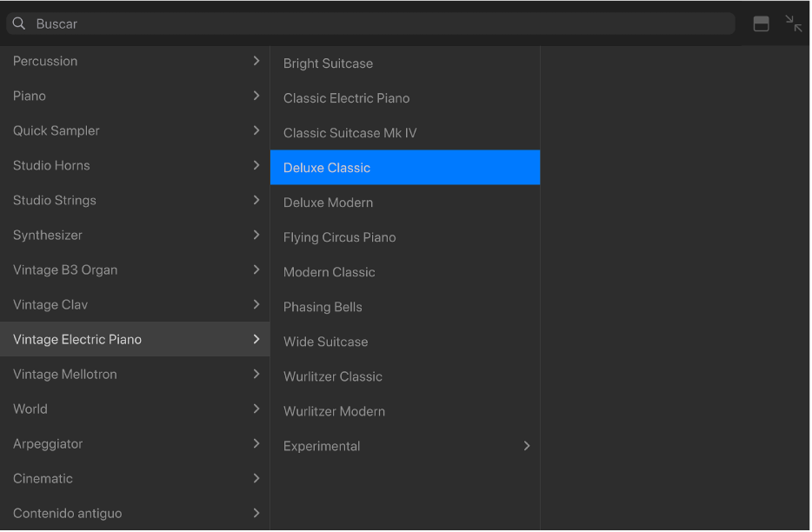The image size is (812, 532).
Task: Select the Phasing Bells preset
Action: (x=323, y=307)
